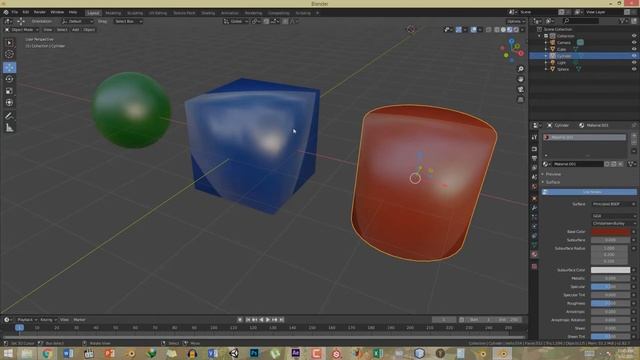640x360 pixels.
Task: Open the Texture properties tab icon
Action: 534,267
